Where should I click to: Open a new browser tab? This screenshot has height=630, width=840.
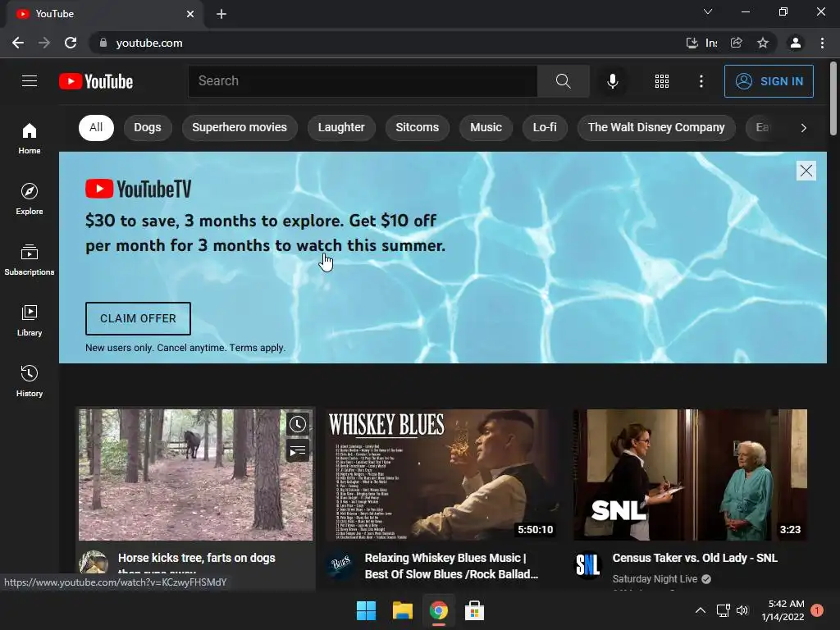click(x=221, y=14)
